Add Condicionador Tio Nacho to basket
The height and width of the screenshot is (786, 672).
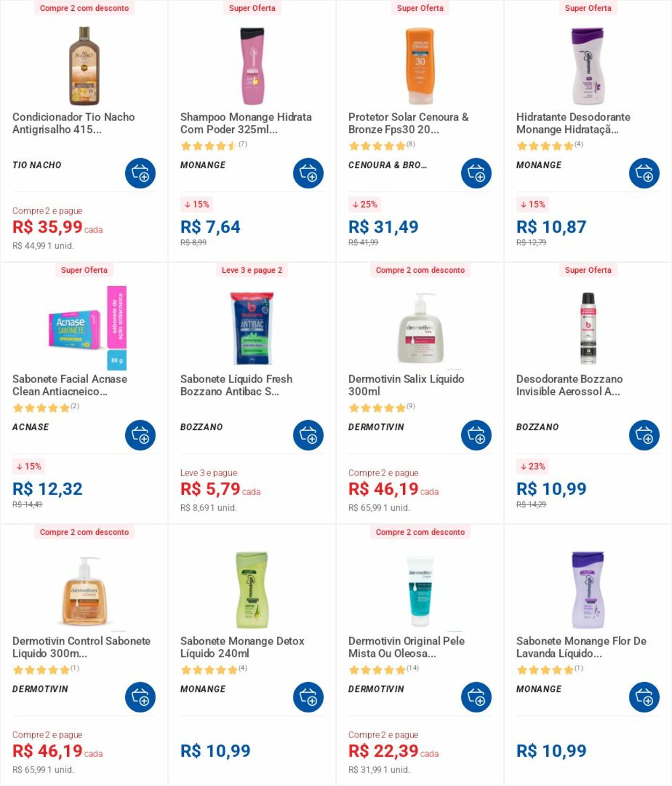pyautogui.click(x=140, y=173)
